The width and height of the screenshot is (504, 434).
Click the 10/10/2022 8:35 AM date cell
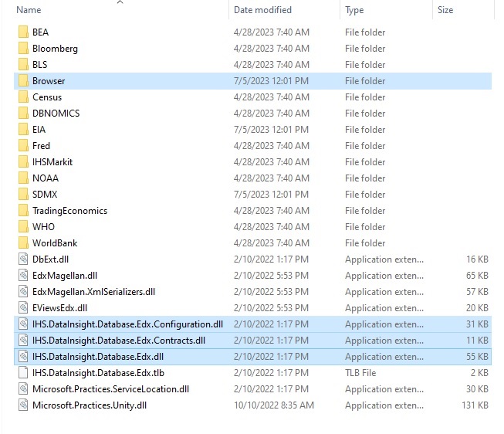click(x=273, y=405)
